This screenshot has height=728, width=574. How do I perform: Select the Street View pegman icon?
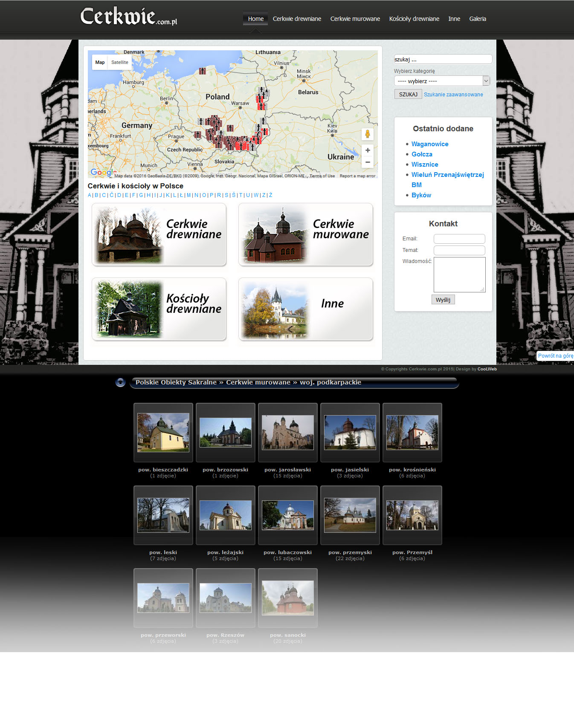tap(368, 134)
